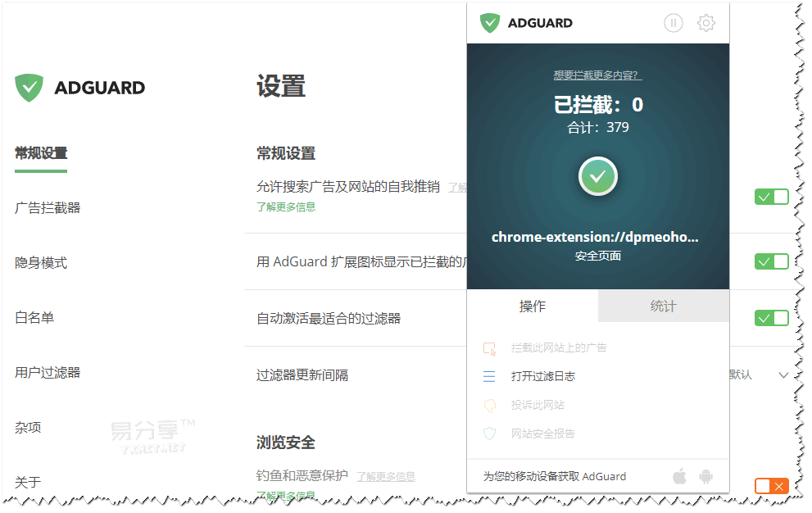Viewport: 812px width, 513px height.
Task: Toggle the 广告拦截器 switch
Action: (x=770, y=197)
